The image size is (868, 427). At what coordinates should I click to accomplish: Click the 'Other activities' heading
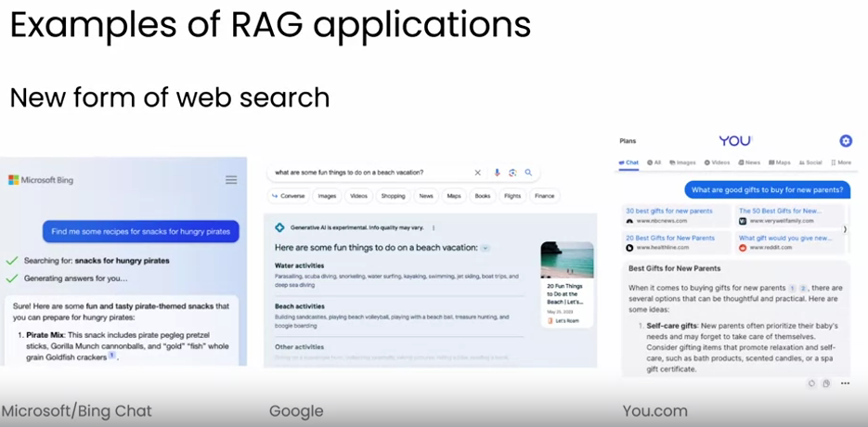coord(300,347)
